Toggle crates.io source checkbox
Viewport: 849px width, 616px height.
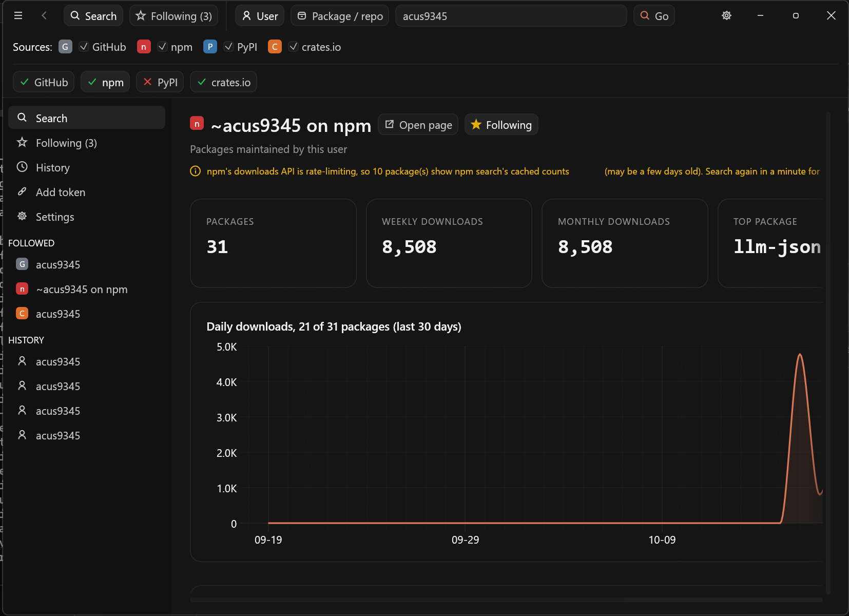[294, 47]
